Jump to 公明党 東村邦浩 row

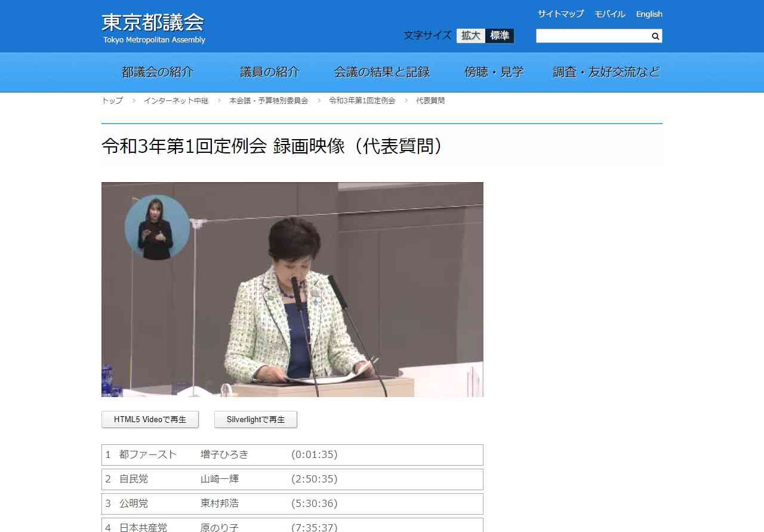292,504
